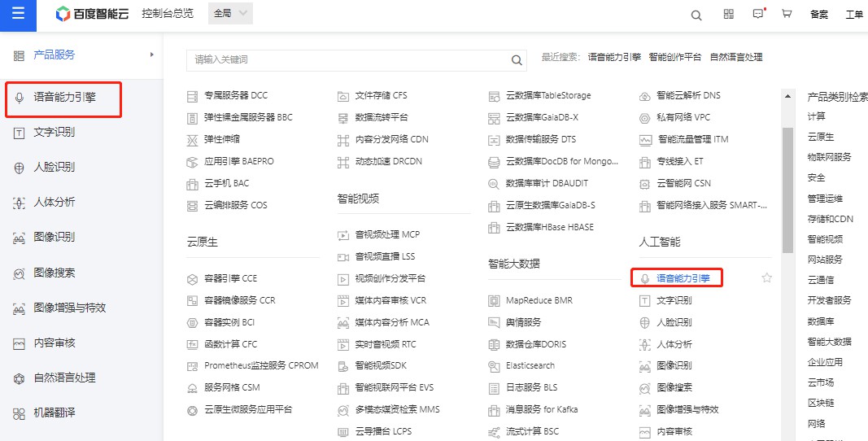Click the icon beside MapReduce BMR
The width and height of the screenshot is (868, 441).
pos(494,301)
